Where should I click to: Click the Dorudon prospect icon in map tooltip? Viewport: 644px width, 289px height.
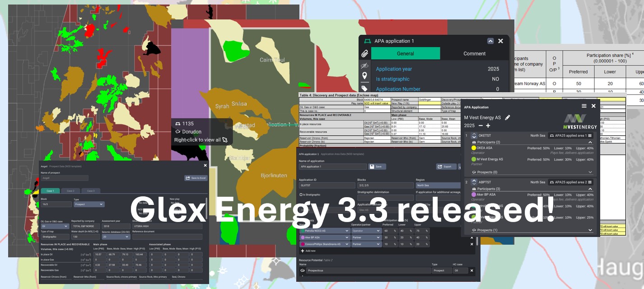(x=178, y=132)
